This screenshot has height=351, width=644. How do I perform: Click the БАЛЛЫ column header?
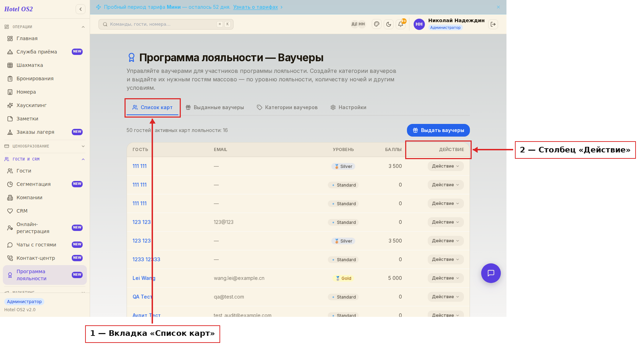393,150
